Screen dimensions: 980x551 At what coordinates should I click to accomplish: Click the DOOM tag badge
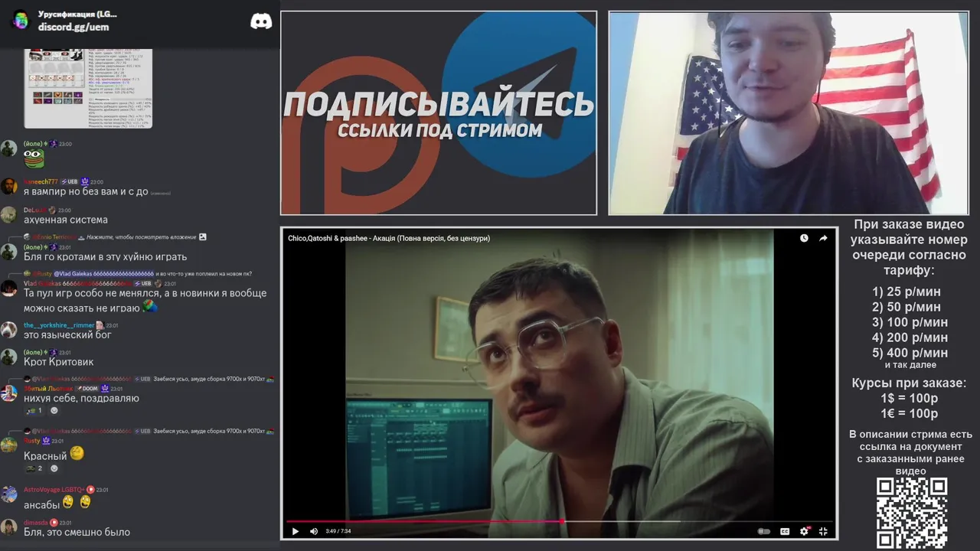click(x=87, y=389)
